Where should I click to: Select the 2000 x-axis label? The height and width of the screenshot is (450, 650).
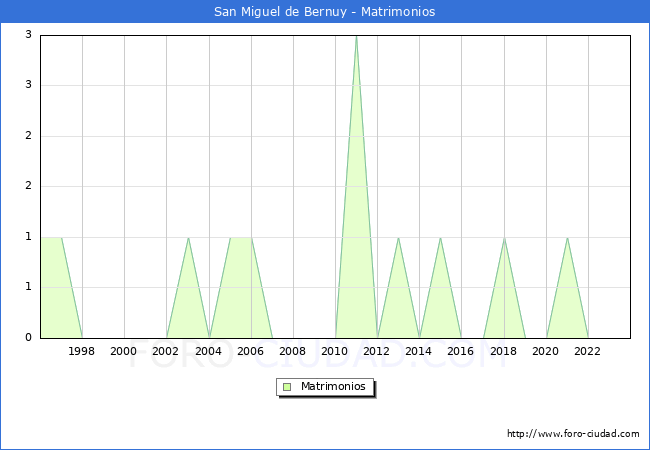pos(124,351)
